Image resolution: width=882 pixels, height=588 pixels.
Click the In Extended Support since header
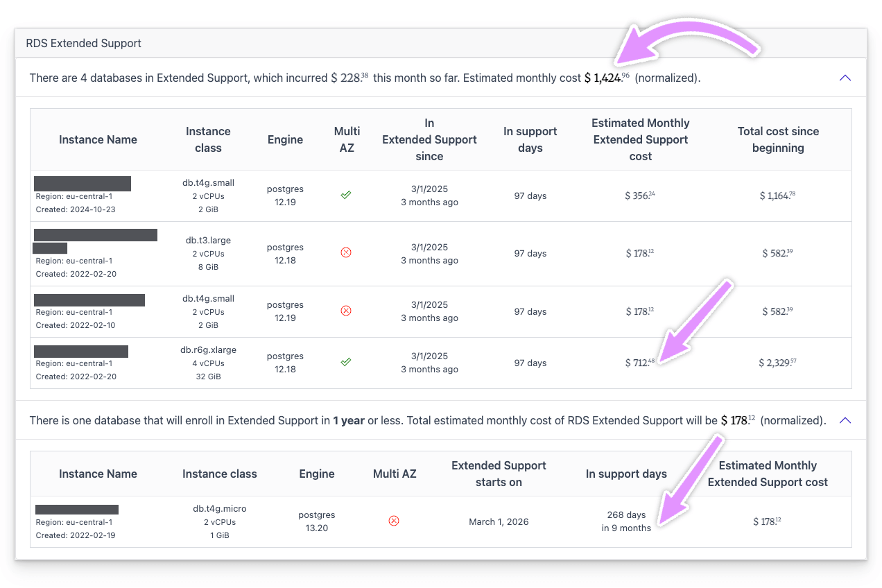[429, 139]
